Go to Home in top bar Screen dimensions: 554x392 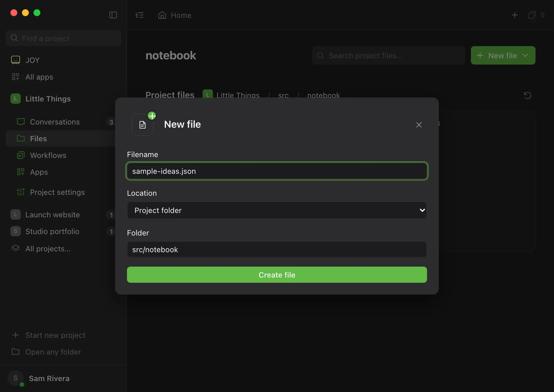click(175, 15)
